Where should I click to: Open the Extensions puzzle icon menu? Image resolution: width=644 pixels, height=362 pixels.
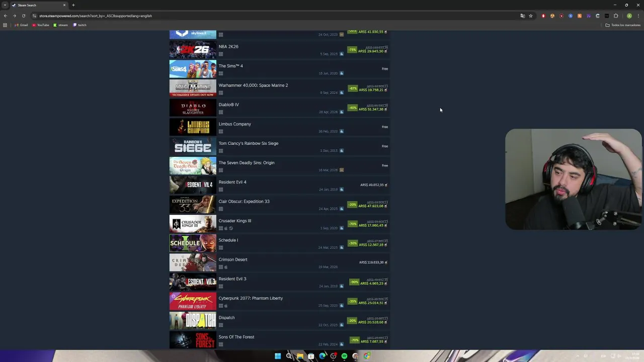click(616, 16)
